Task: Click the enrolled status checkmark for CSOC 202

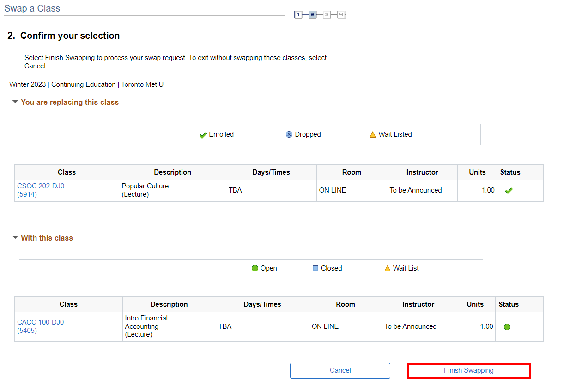Action: (x=509, y=191)
